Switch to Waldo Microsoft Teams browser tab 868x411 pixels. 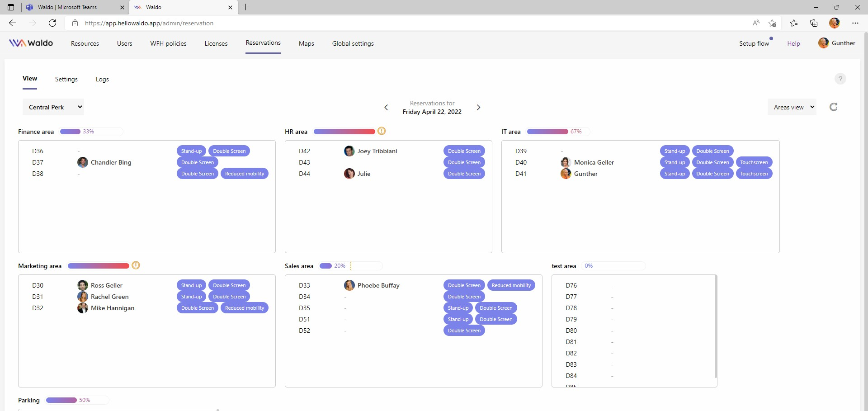point(75,7)
